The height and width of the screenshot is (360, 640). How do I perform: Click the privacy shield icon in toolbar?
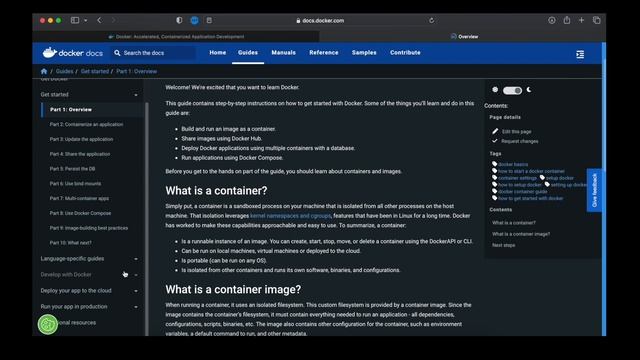click(179, 20)
